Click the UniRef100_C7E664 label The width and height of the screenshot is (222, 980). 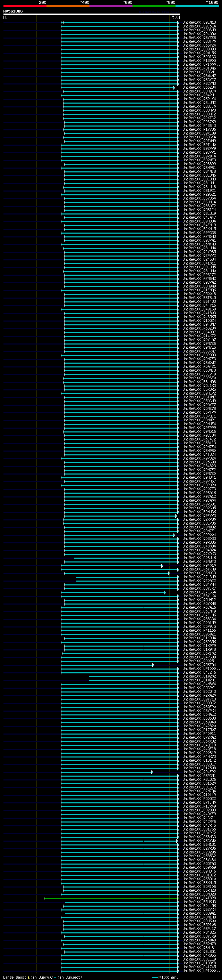(x=199, y=592)
